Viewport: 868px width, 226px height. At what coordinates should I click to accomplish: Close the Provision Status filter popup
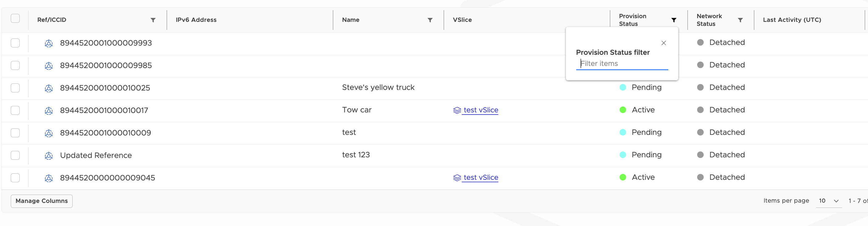click(664, 43)
